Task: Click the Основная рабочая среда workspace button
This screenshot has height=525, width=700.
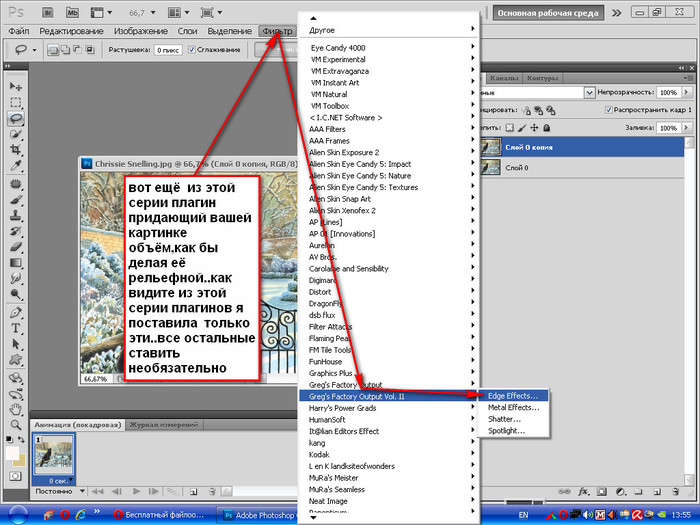Action: tap(548, 13)
